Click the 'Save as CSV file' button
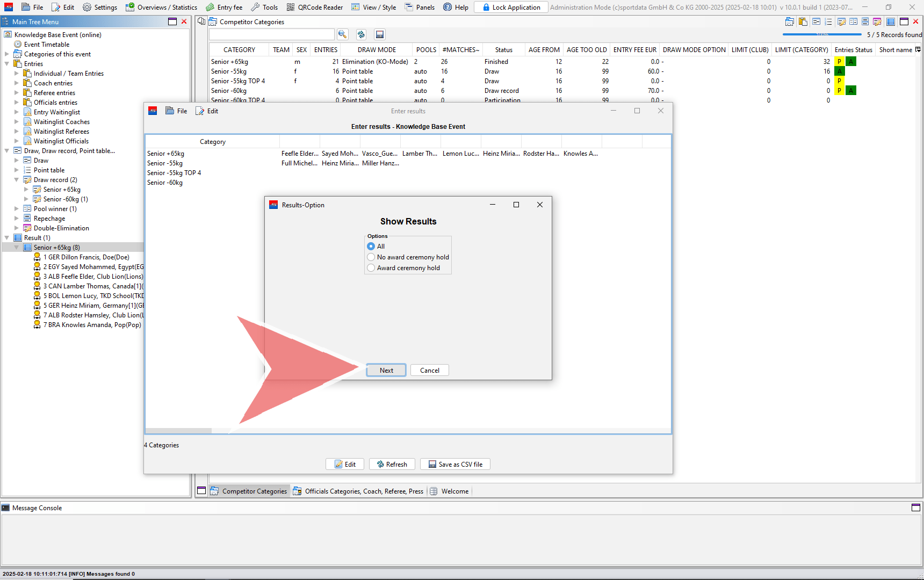 coord(455,464)
